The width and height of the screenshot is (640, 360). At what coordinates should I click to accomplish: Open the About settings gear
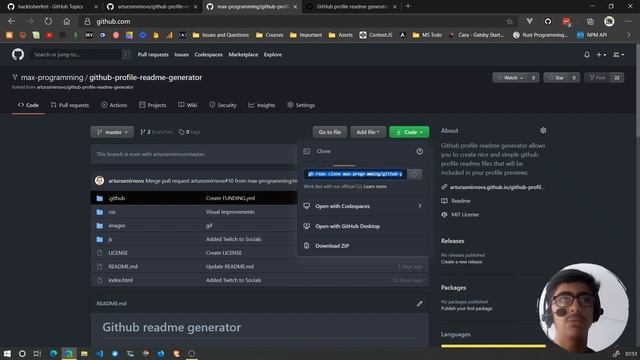pyautogui.click(x=543, y=131)
